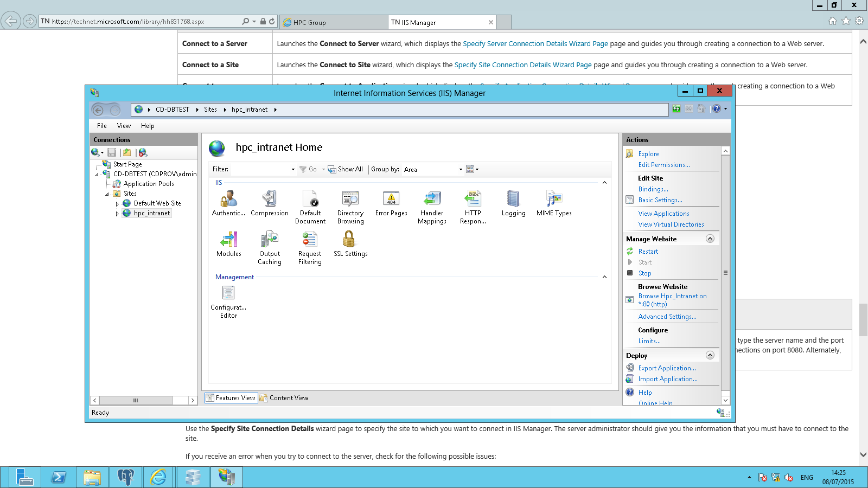The height and width of the screenshot is (488, 868).
Task: Select Application Pools in the tree
Action: point(149,184)
